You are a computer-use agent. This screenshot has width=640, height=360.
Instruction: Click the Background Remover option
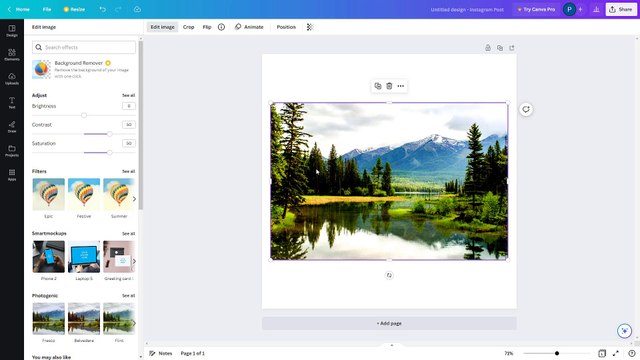point(84,69)
